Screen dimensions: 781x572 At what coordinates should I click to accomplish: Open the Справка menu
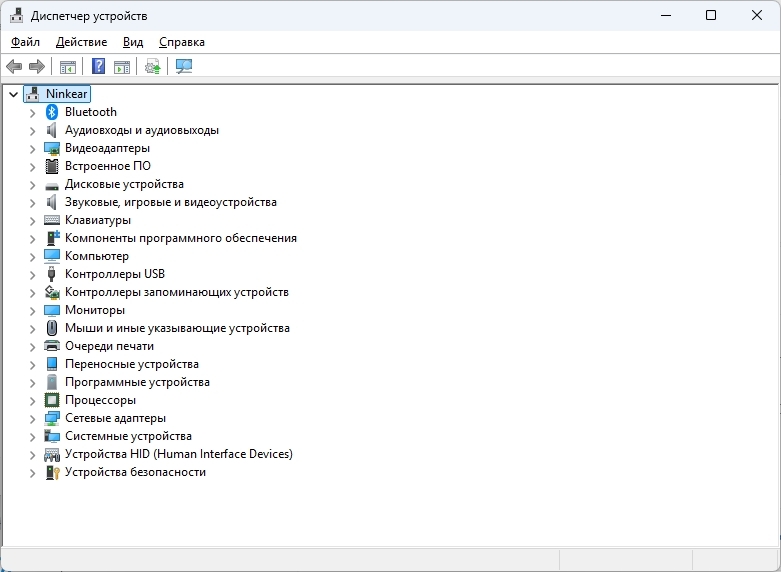[x=182, y=42]
